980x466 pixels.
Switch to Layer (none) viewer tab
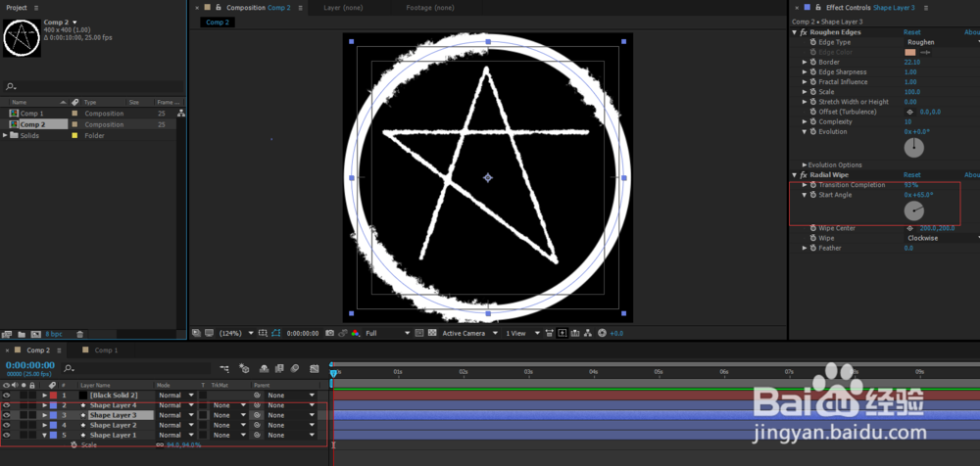click(343, 8)
